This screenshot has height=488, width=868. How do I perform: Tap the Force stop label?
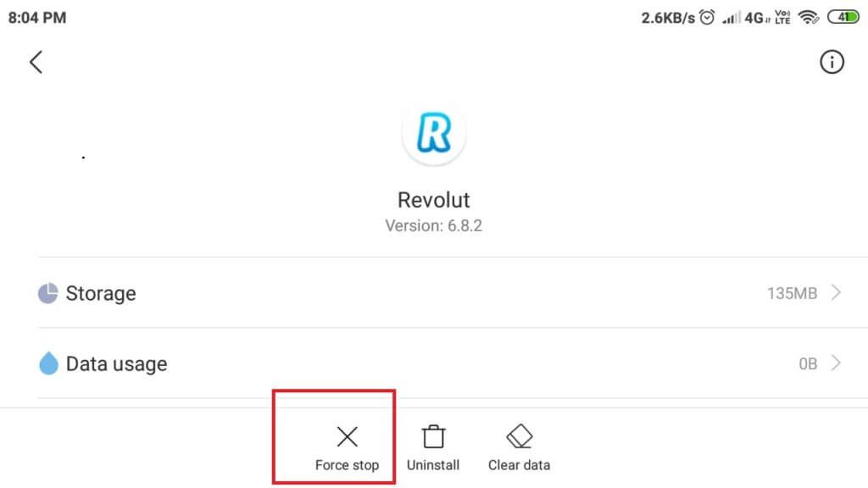[347, 465]
